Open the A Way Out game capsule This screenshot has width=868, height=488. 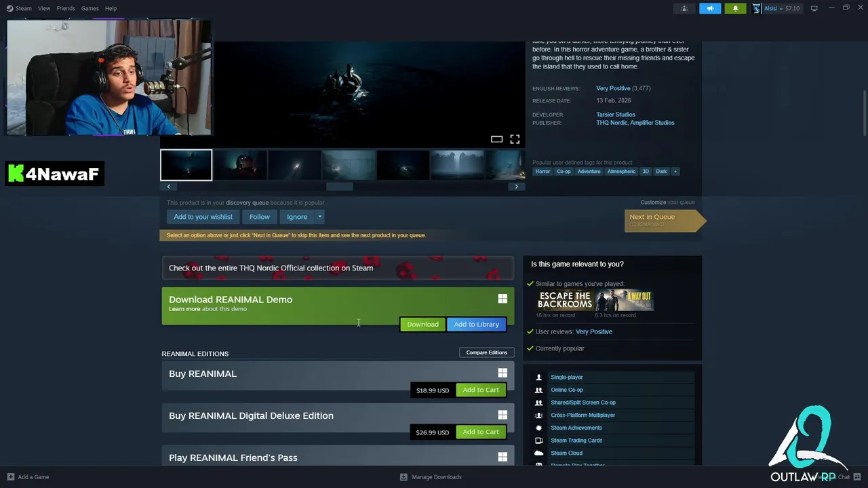point(625,300)
